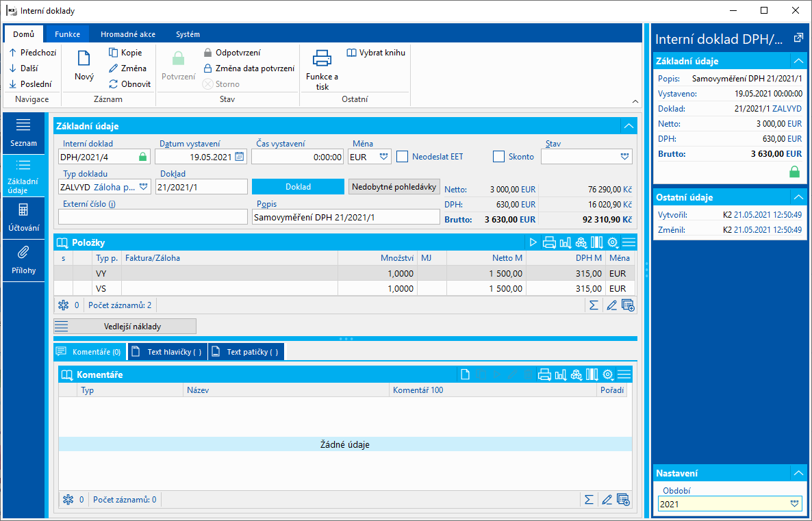The width and height of the screenshot is (812, 521).
Task: Collapse the ribbon using the chevron
Action: pyautogui.click(x=635, y=101)
